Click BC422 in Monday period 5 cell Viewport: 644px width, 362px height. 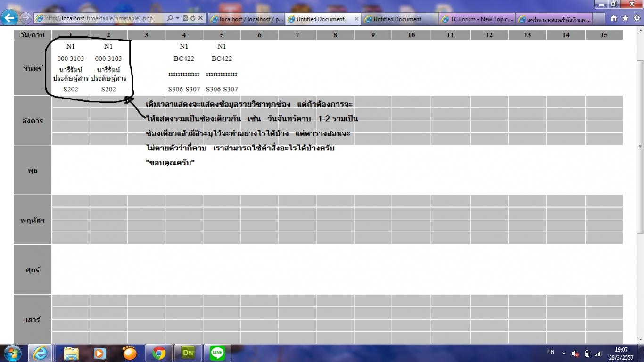pyautogui.click(x=222, y=58)
